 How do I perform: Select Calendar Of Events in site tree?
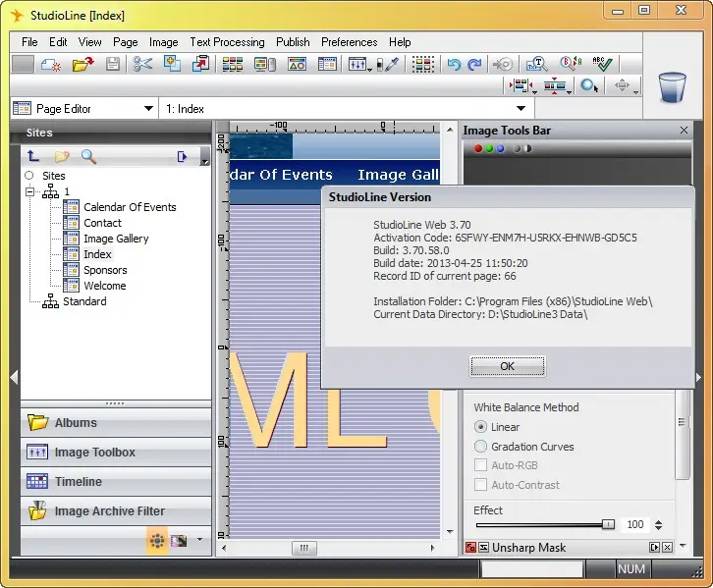[x=130, y=207]
